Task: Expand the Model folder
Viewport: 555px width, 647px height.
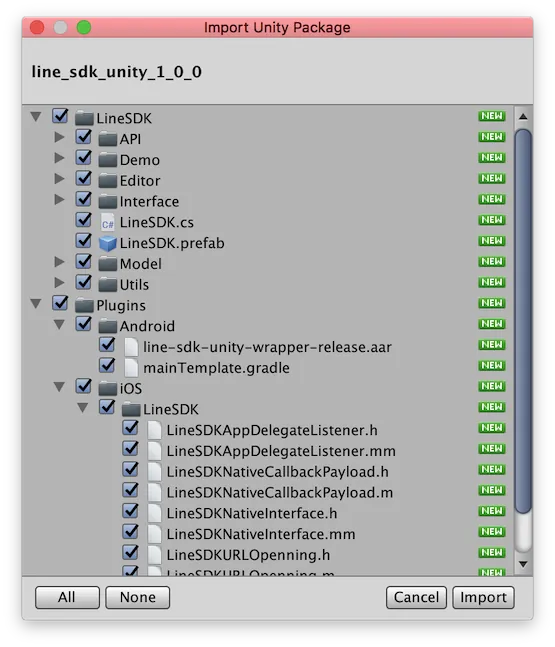Action: tap(60, 261)
